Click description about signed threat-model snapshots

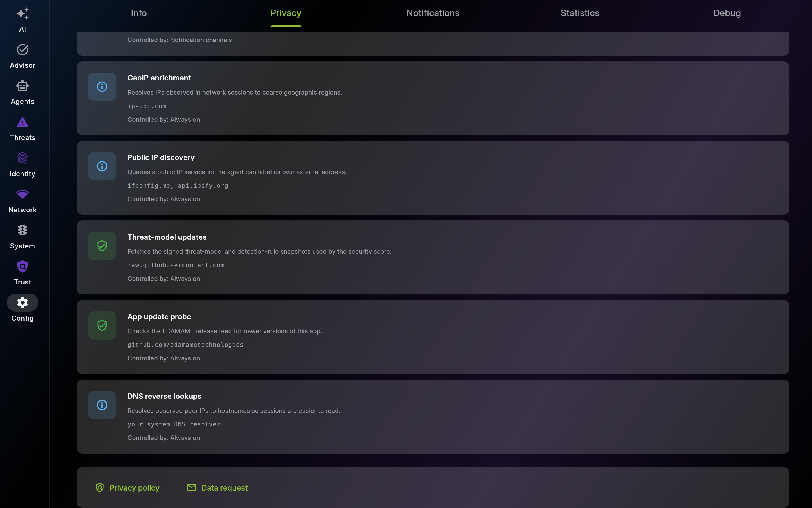259,252
